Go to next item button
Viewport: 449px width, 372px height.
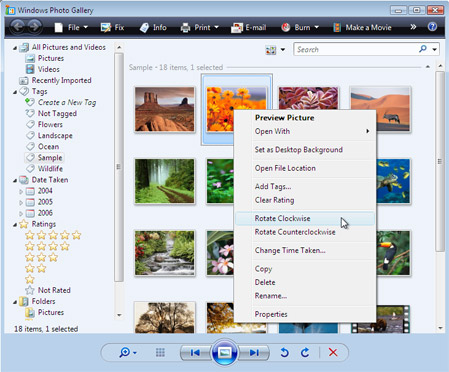(x=254, y=353)
